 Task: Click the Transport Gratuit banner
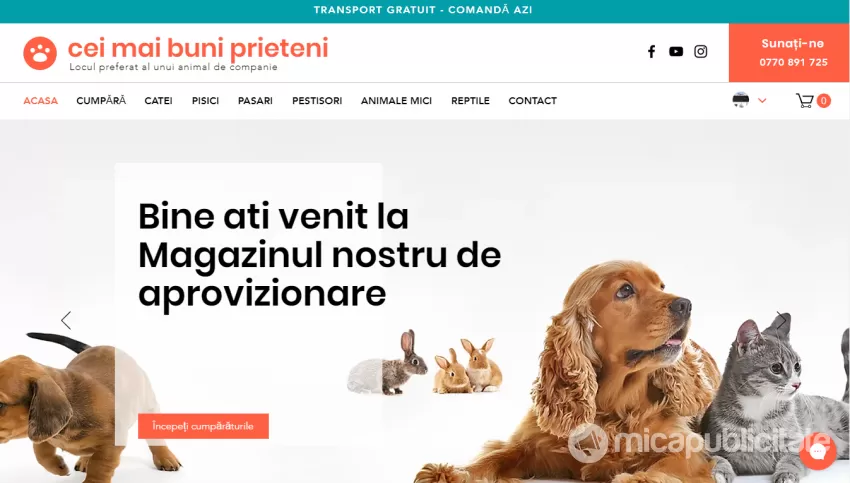[423, 10]
